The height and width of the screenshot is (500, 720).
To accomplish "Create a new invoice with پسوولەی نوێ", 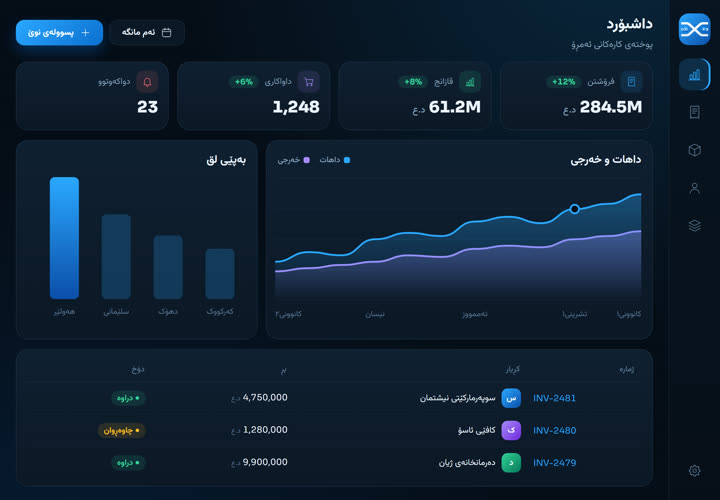I will click(x=59, y=33).
